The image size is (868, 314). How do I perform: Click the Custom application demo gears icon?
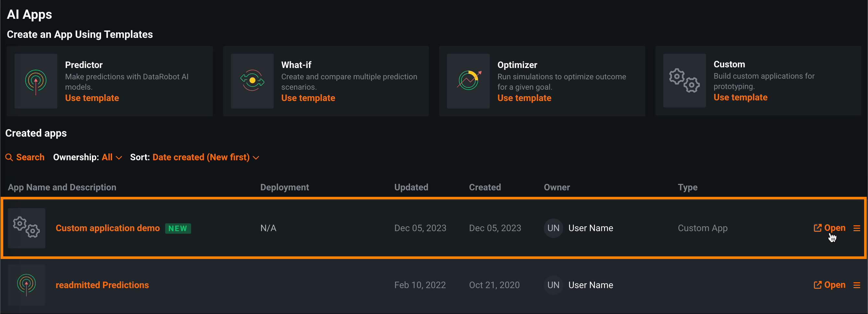(27, 228)
